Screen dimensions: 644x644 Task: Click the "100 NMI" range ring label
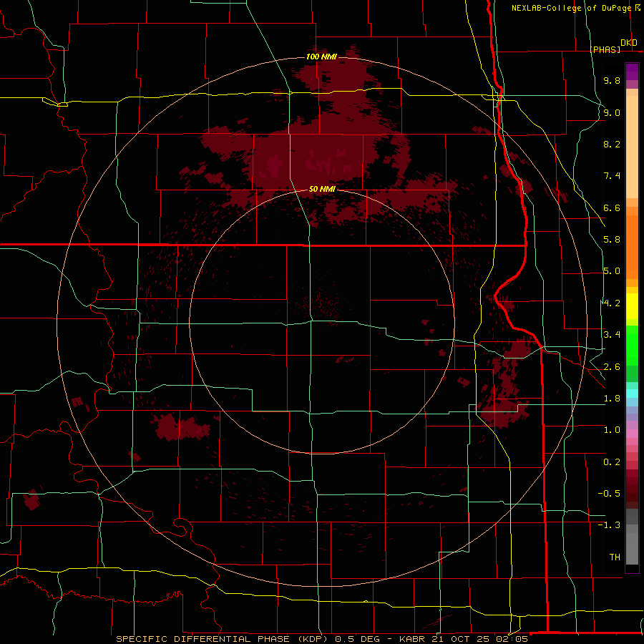[x=321, y=57]
